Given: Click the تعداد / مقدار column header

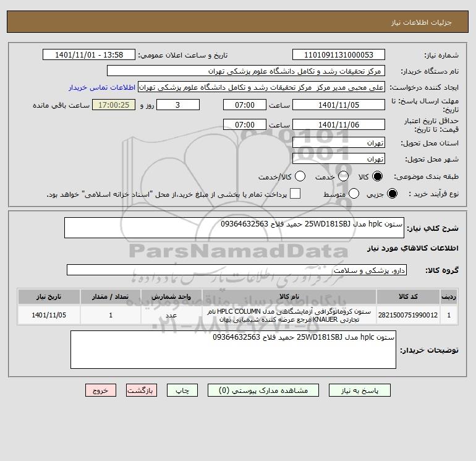Looking at the screenshot, I should tap(111, 296).
